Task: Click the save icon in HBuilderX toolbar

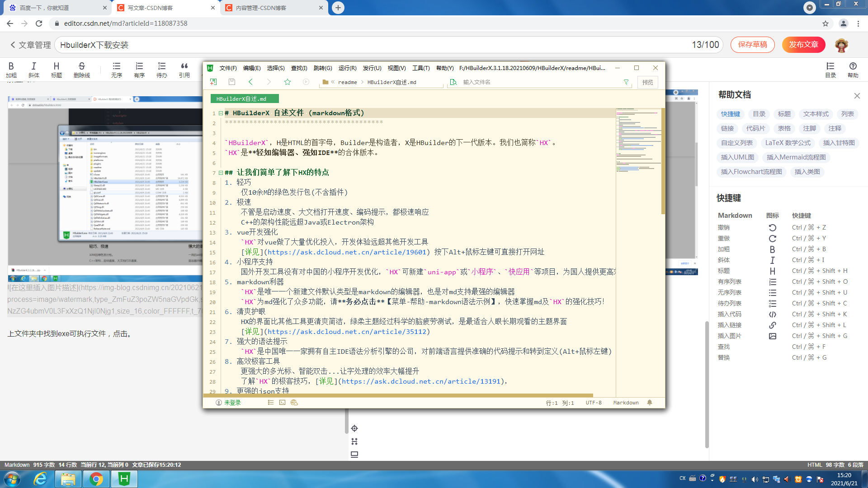Action: click(232, 82)
